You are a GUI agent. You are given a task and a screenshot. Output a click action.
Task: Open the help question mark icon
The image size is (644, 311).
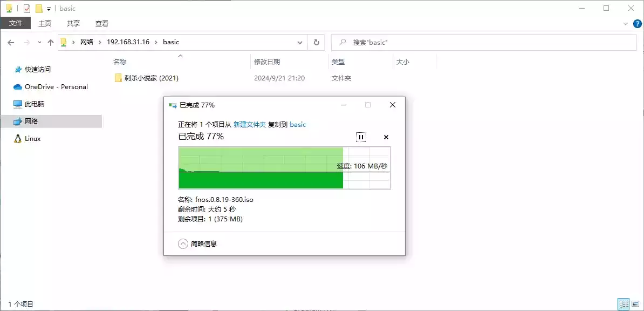(x=637, y=23)
